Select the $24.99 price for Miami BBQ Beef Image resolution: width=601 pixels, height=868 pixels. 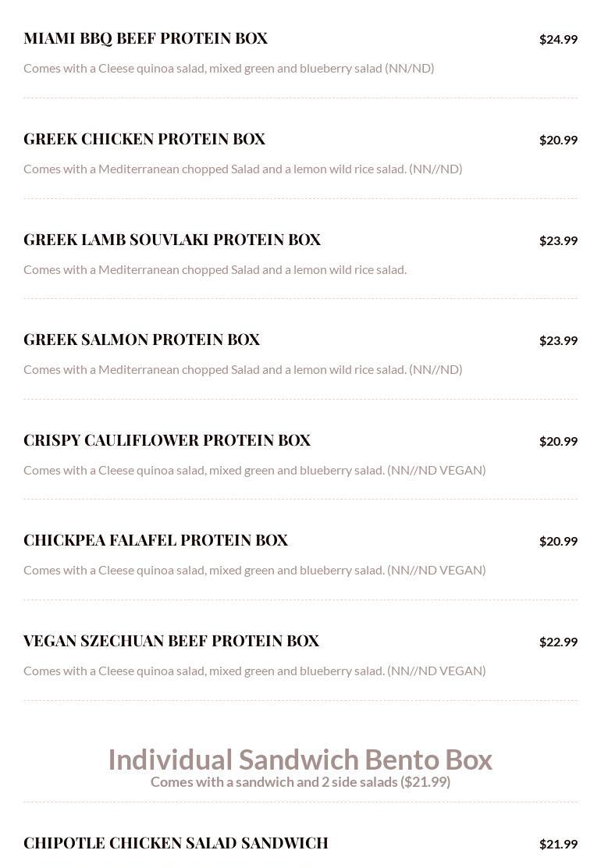(558, 39)
